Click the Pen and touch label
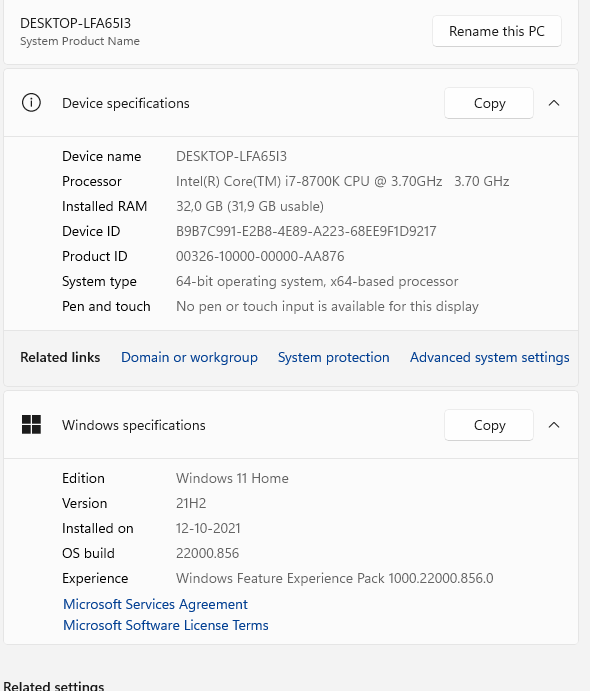The height and width of the screenshot is (691, 590). [106, 306]
